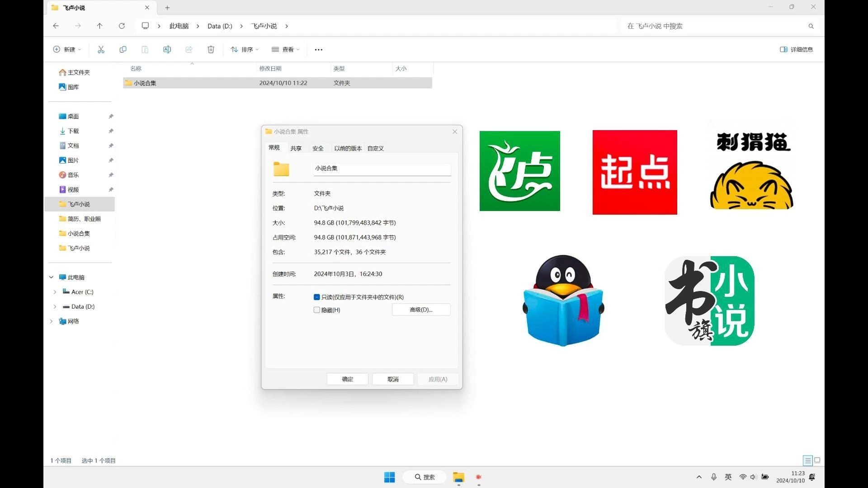Select the 小说合集 folder row in file list
Viewport: 868px width, 488px height.
pyautogui.click(x=278, y=83)
